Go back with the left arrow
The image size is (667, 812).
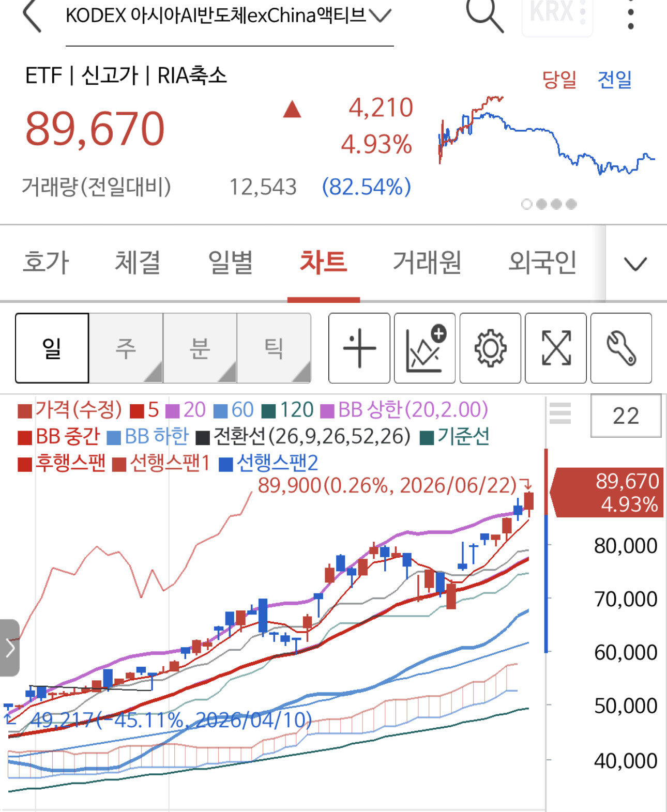click(x=32, y=16)
